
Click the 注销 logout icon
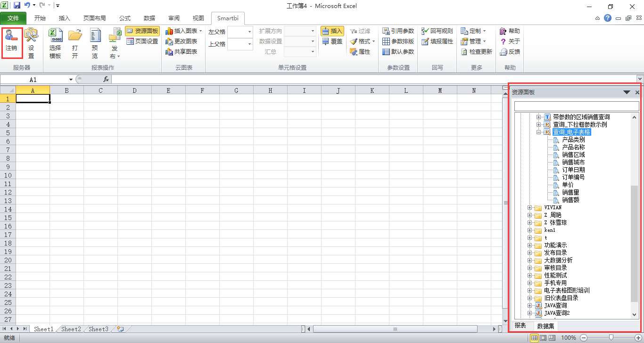click(x=11, y=41)
